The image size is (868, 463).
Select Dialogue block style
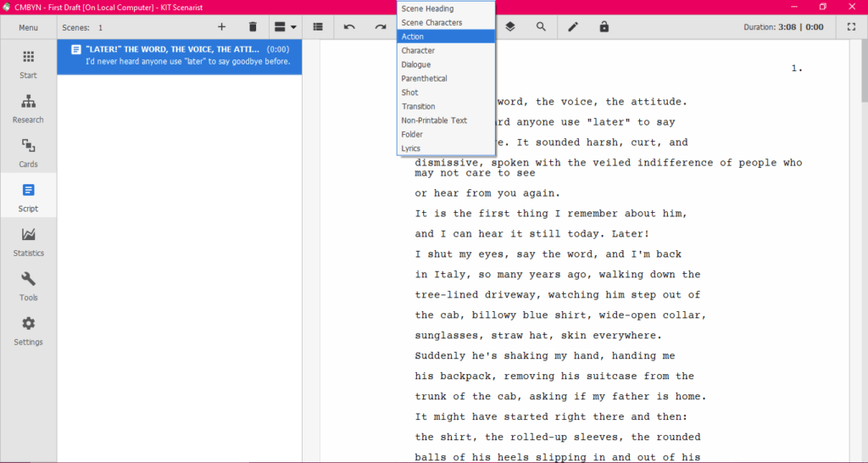(446, 64)
